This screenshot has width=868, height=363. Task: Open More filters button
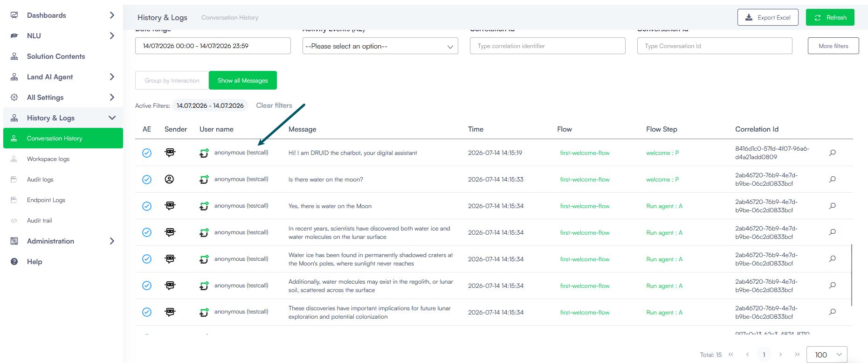click(x=834, y=46)
